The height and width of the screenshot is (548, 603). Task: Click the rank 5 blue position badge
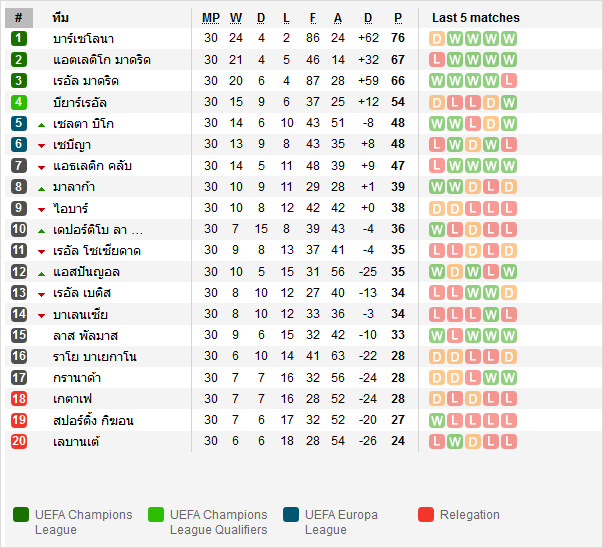pos(19,123)
